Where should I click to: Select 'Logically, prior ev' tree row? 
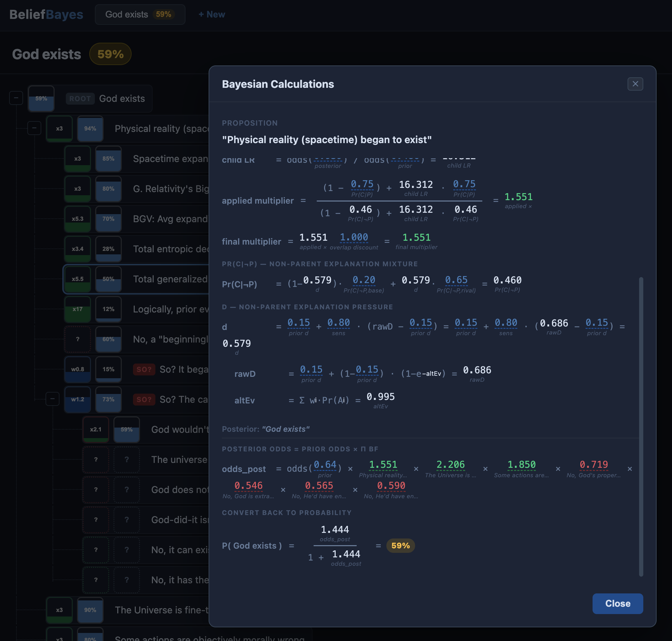click(x=136, y=309)
